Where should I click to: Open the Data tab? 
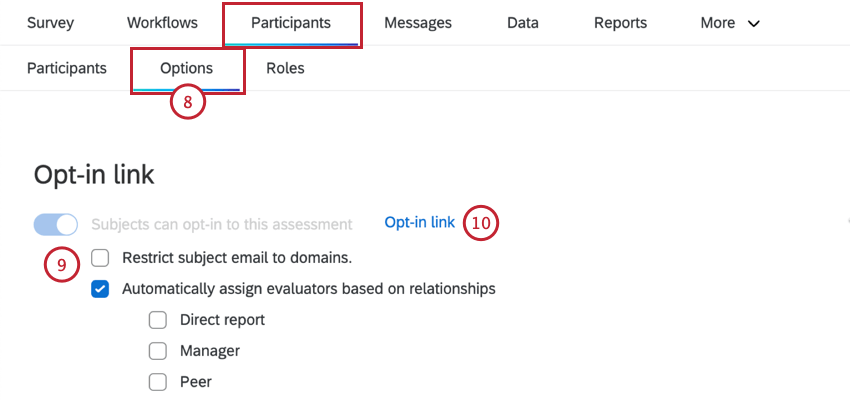522,23
